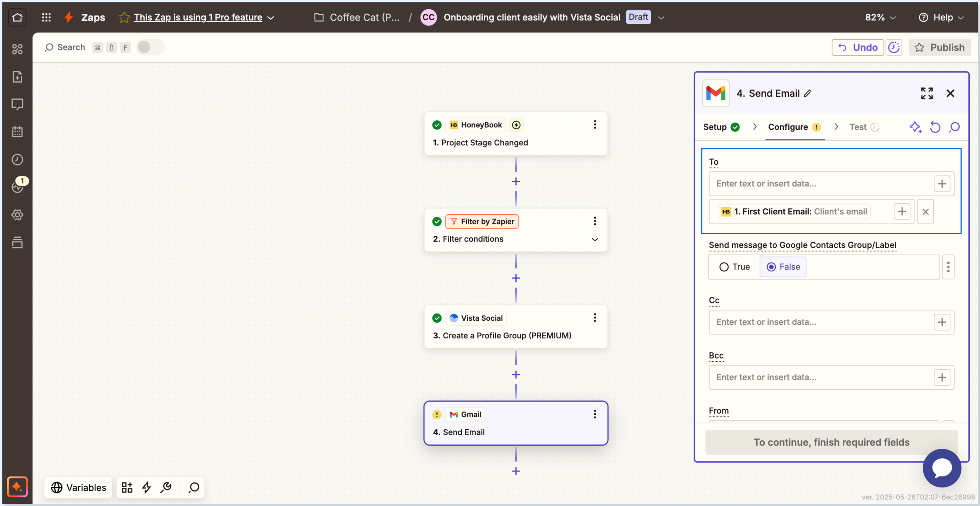Click the wrench tool icon in bottom toolbar

166,488
